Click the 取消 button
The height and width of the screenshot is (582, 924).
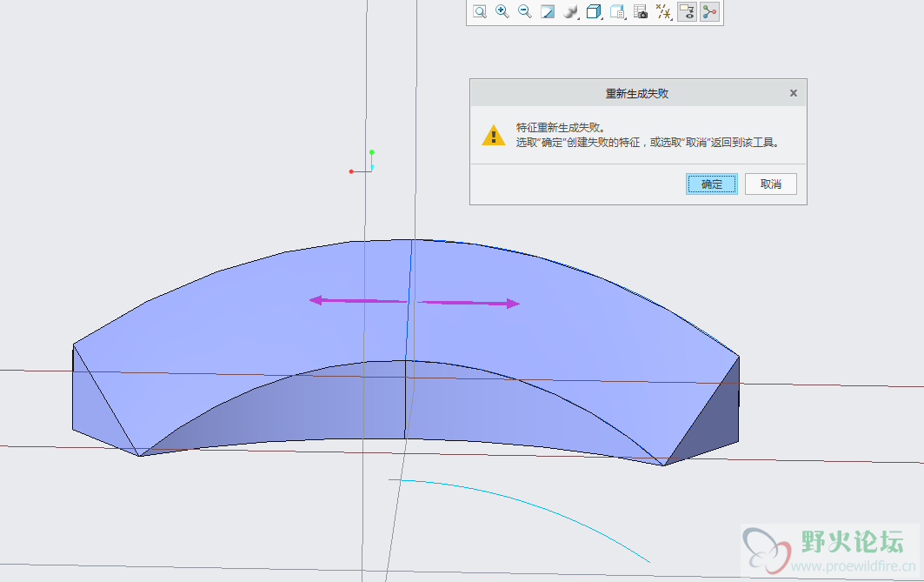pyautogui.click(x=771, y=184)
